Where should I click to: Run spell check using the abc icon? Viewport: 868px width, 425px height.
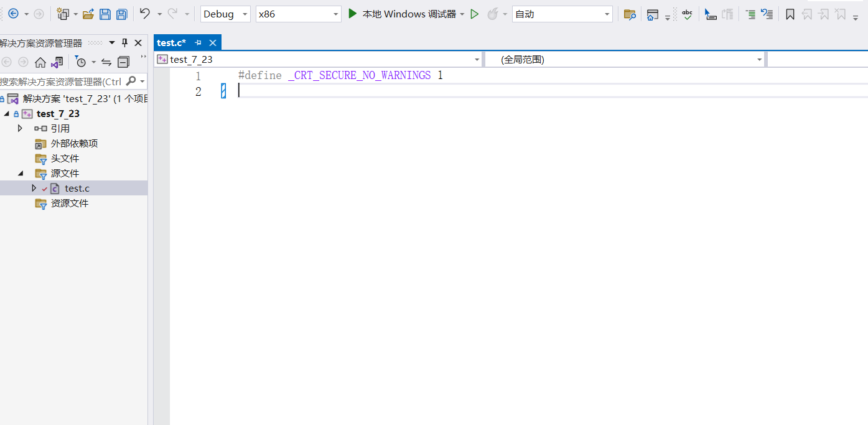click(687, 14)
